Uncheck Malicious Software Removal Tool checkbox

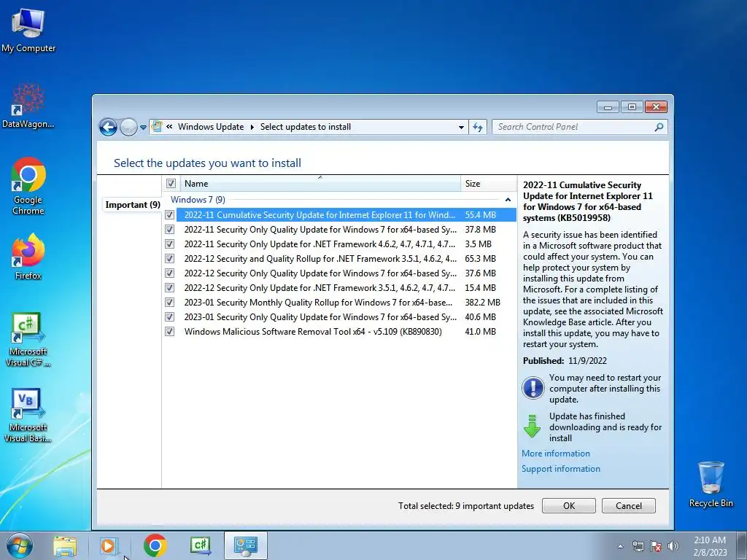point(169,332)
